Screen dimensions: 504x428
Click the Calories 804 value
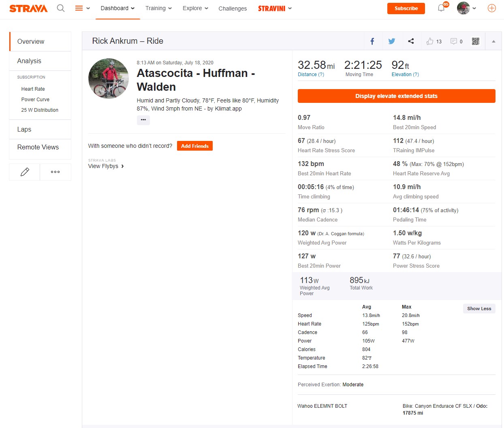tap(366, 349)
